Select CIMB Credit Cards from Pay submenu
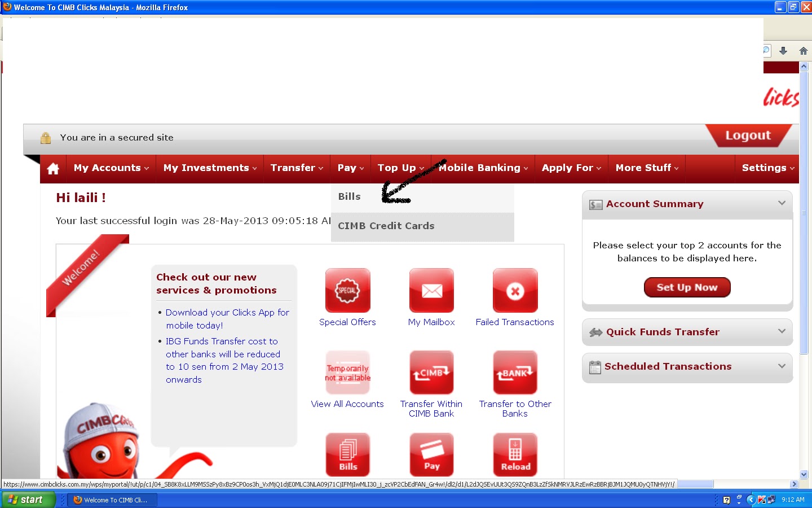The height and width of the screenshot is (508, 812). pyautogui.click(x=422, y=226)
